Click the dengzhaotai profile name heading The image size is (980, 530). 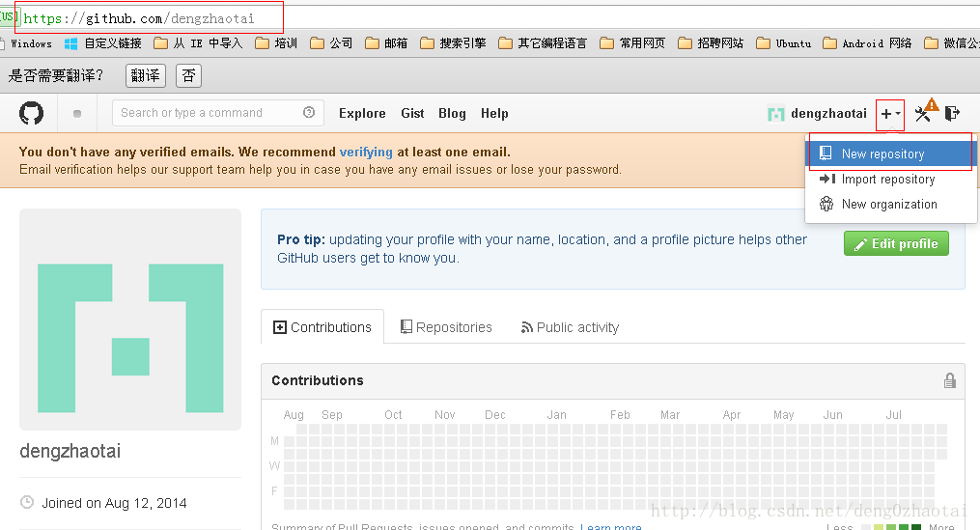click(70, 451)
